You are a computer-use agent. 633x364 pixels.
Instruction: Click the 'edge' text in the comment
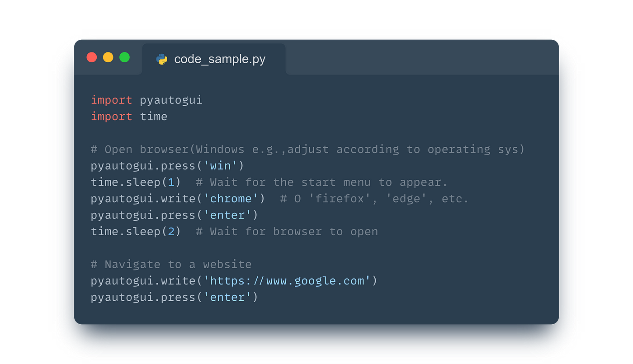tap(406, 199)
